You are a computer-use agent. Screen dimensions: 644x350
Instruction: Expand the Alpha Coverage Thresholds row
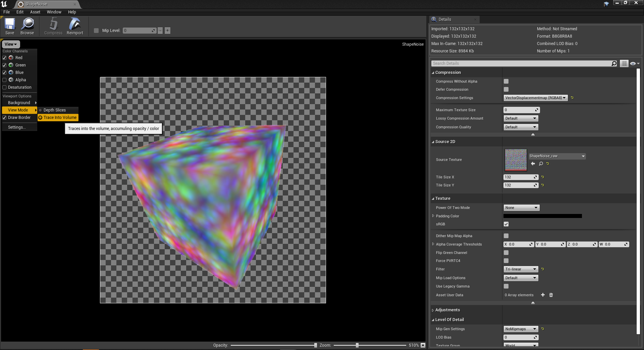[x=433, y=244]
